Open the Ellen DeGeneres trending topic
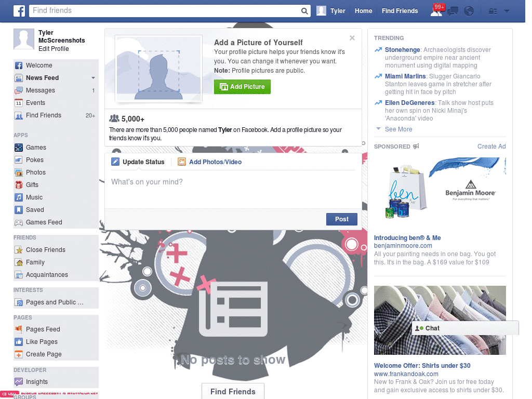Screen dimensions: 532x399 pos(409,103)
